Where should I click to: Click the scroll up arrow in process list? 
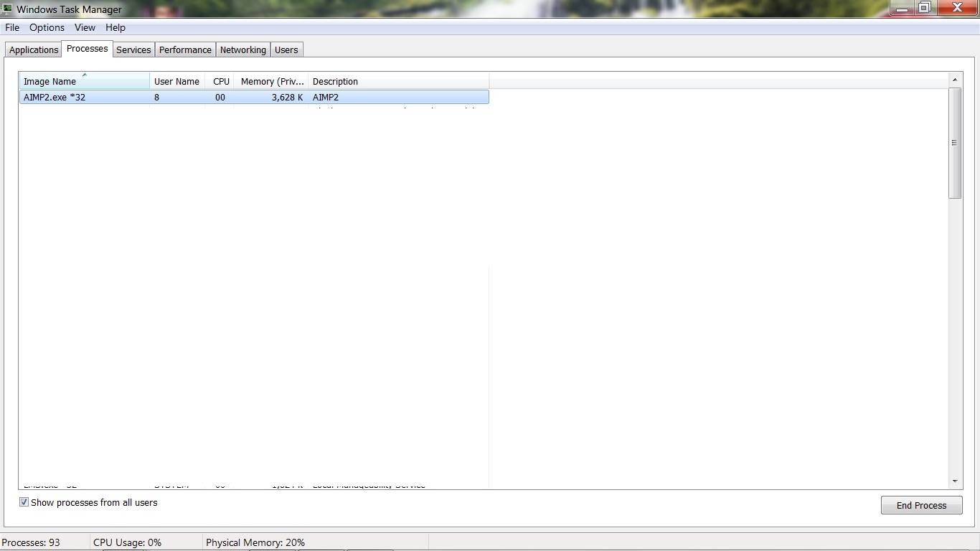tap(955, 80)
